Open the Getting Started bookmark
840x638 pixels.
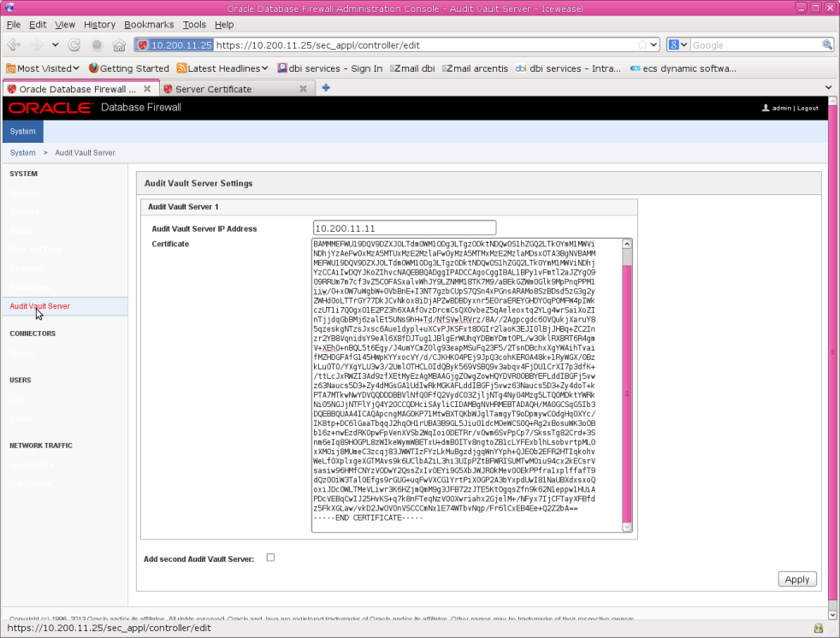coord(128,68)
